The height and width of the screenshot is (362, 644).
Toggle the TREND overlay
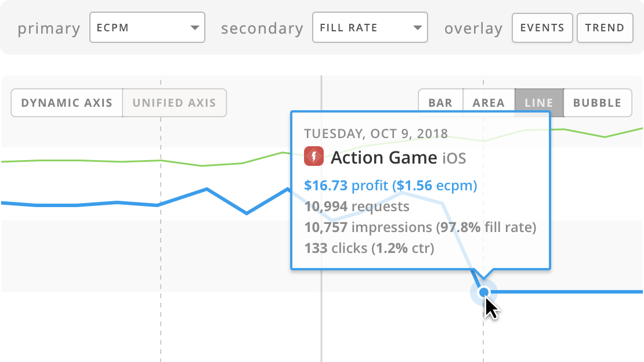[605, 28]
